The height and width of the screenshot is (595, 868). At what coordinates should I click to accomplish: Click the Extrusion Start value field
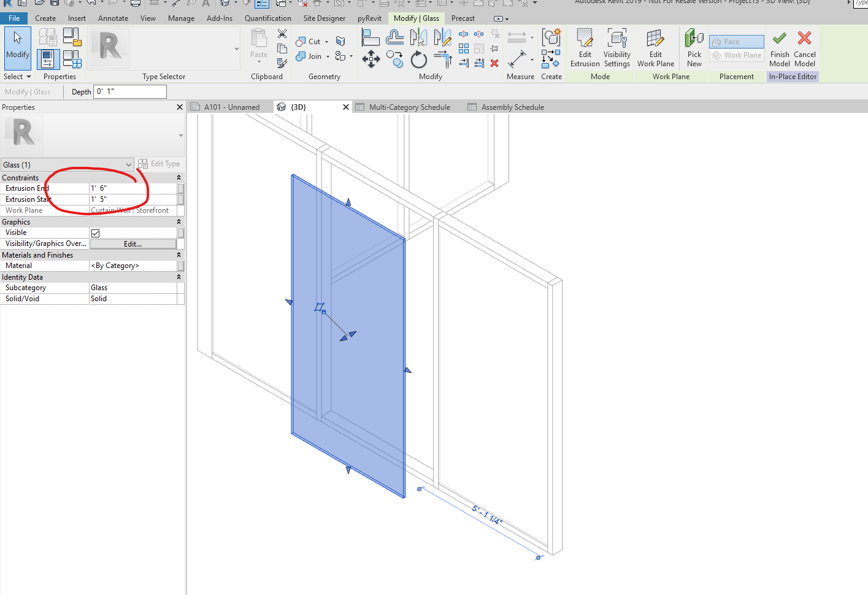[134, 199]
